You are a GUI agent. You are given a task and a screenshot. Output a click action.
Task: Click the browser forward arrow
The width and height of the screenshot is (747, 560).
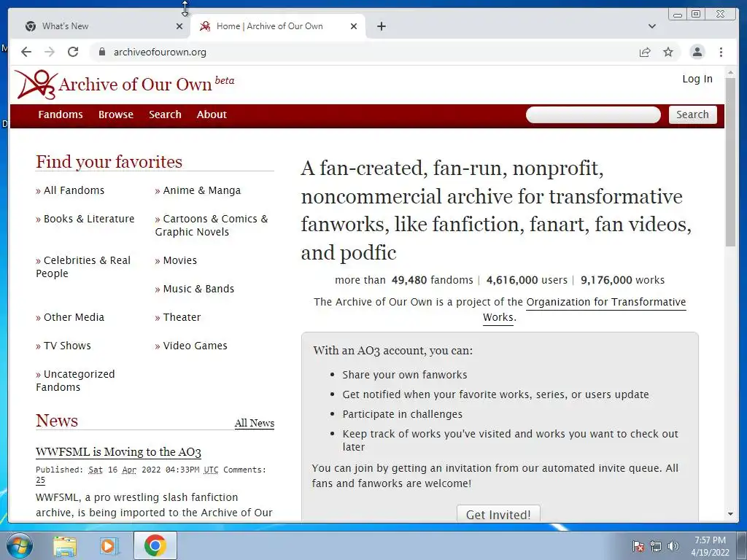coord(50,52)
